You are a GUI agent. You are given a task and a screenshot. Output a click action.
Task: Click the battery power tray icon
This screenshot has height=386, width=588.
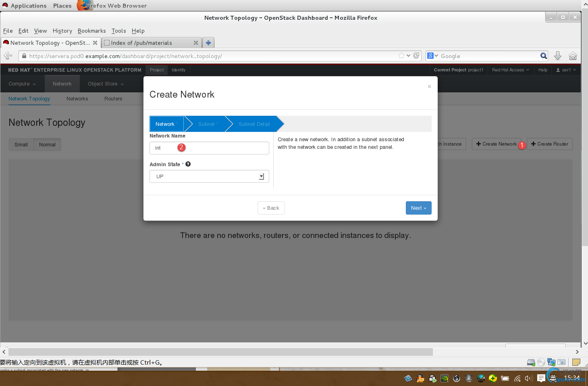click(x=505, y=378)
